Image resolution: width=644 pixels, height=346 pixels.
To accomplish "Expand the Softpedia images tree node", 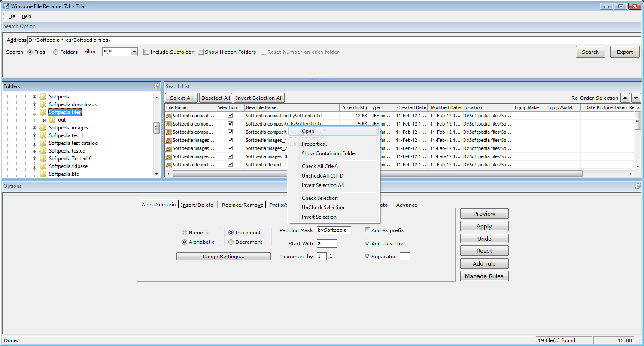I will pos(34,128).
